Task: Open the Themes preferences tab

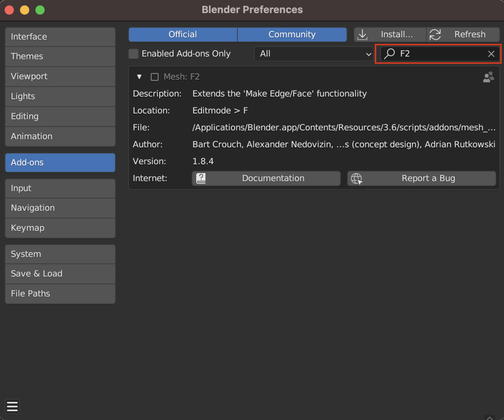Action: click(x=60, y=56)
